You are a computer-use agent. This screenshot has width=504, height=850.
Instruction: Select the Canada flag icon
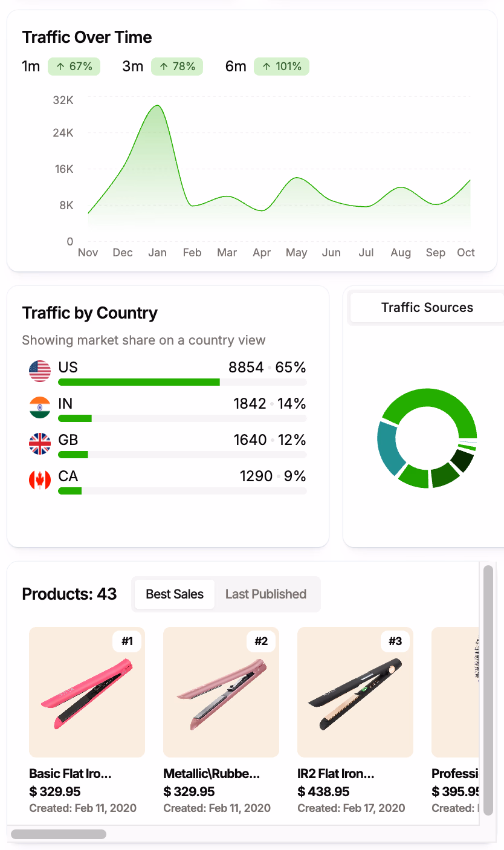(x=40, y=480)
